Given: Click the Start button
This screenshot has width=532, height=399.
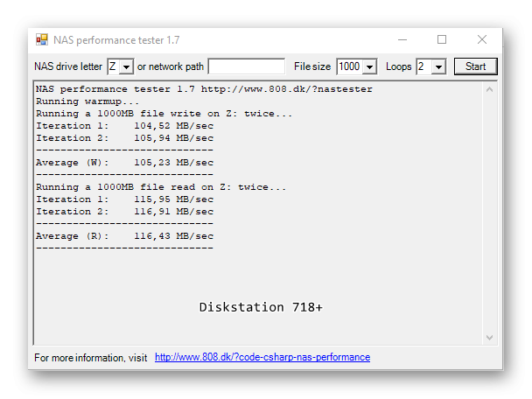Looking at the screenshot, I should coord(476,66).
